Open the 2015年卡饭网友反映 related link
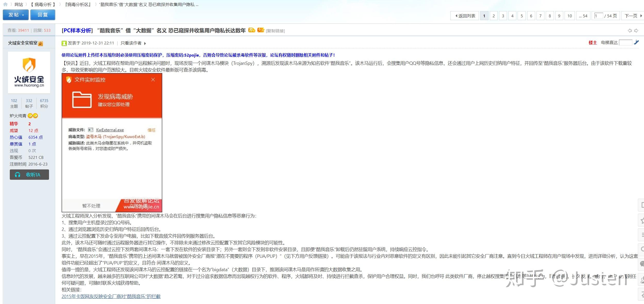644x304 pixels. 111,297
